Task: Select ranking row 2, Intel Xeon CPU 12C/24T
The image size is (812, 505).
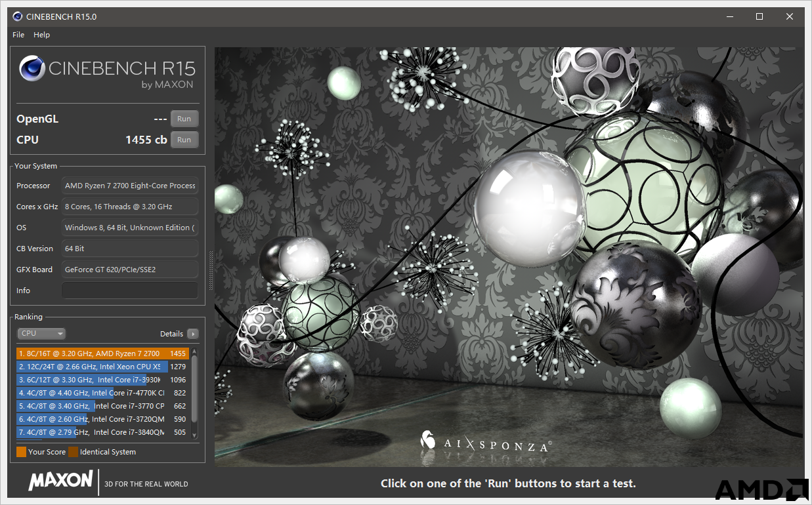Action: pyautogui.click(x=102, y=367)
